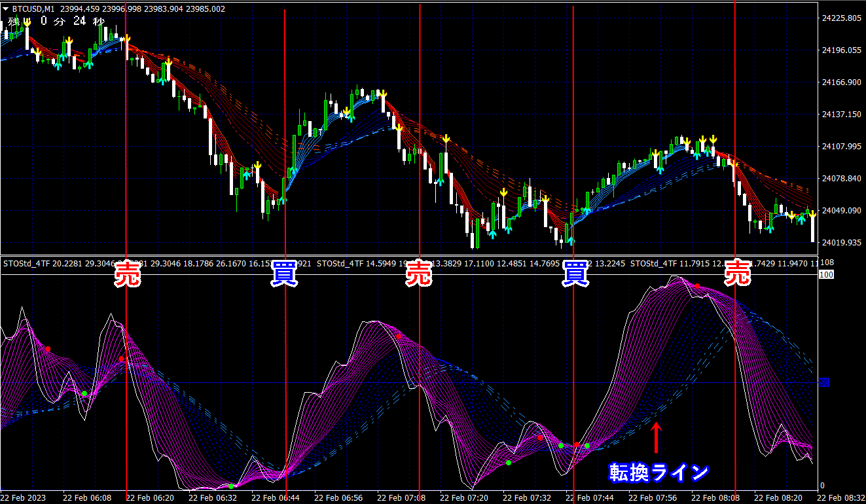866x504 pixels.
Task: Select the BTCUSD,M1 symbol title
Action: [33, 9]
